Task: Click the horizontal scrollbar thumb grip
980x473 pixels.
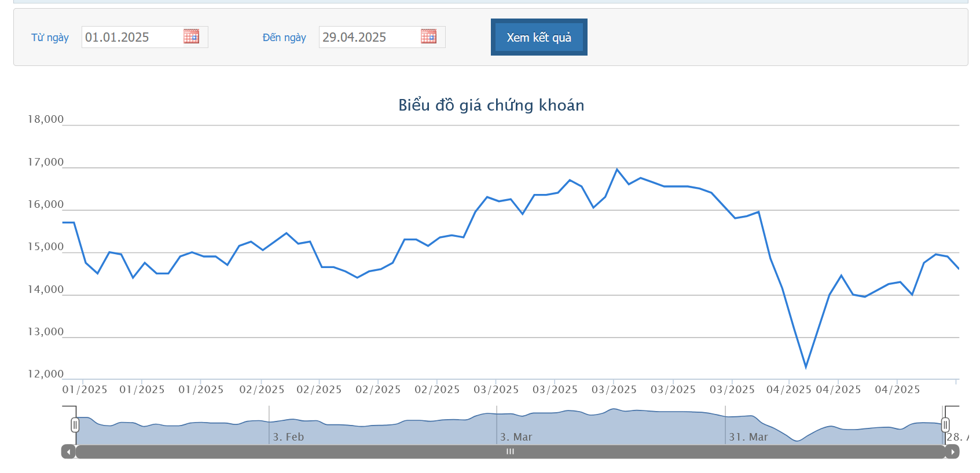Action: coord(510,452)
